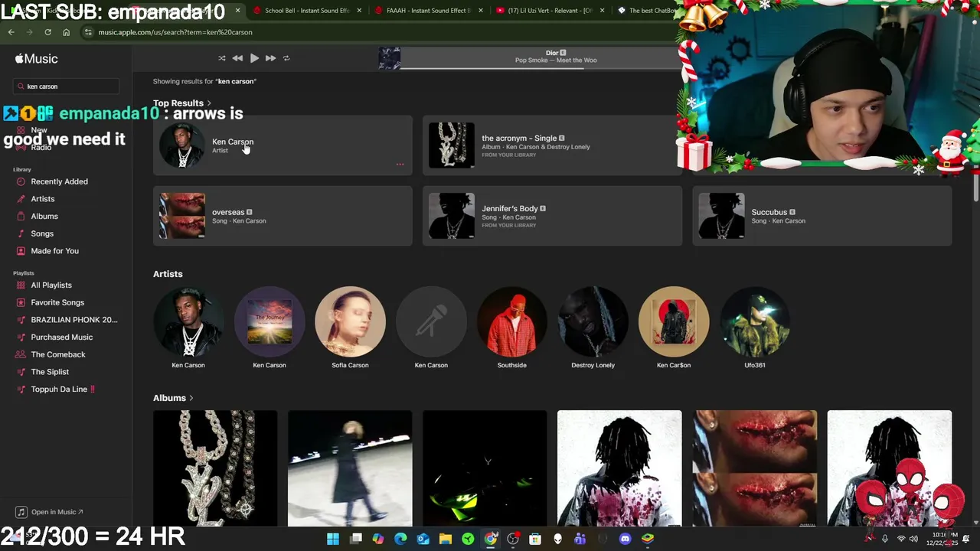Expand the Top Results section chevron
The image size is (980, 551).
tap(209, 103)
